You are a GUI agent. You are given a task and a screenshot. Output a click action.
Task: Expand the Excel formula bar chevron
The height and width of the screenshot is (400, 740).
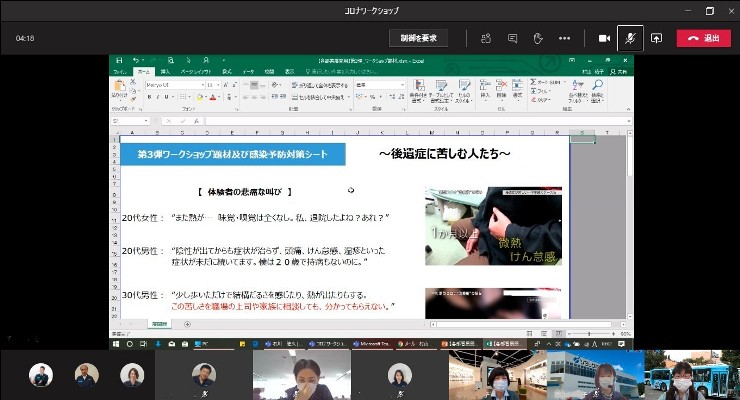(x=629, y=121)
